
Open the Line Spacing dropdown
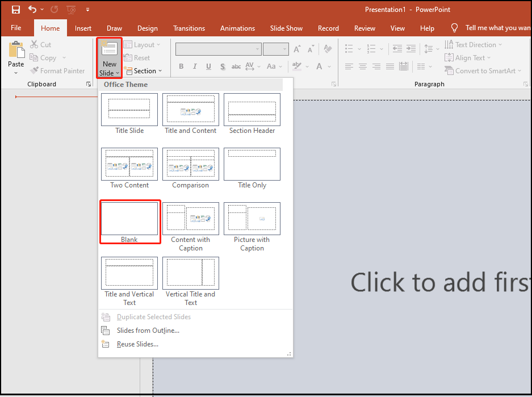pyautogui.click(x=430, y=49)
